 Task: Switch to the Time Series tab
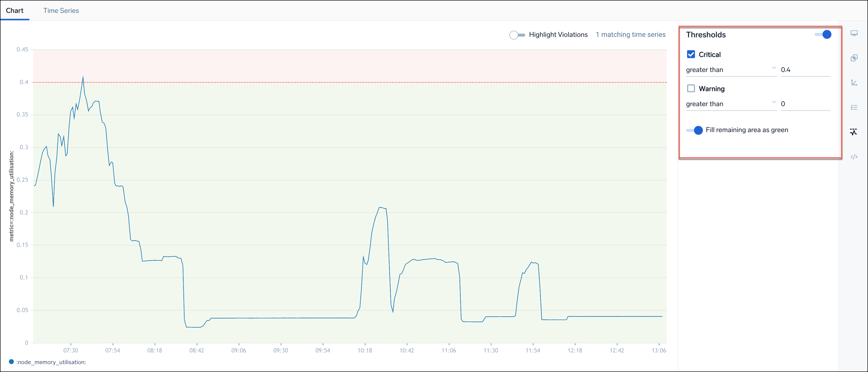click(61, 10)
